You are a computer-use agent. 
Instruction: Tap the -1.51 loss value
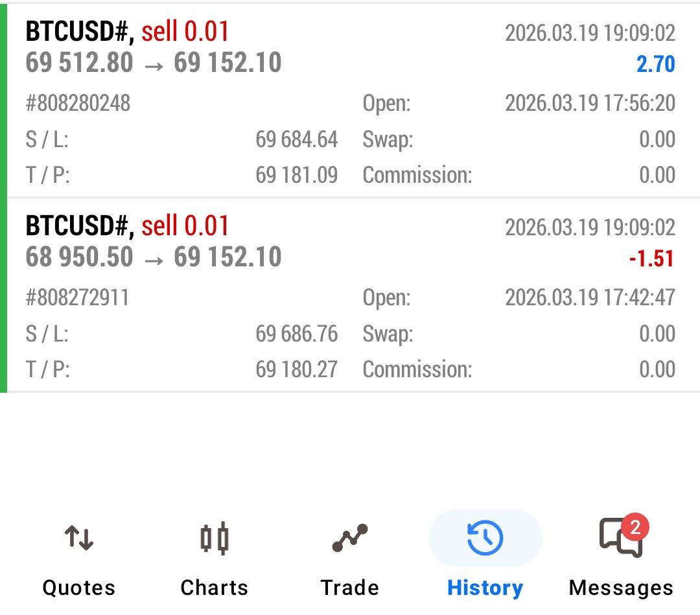point(651,259)
